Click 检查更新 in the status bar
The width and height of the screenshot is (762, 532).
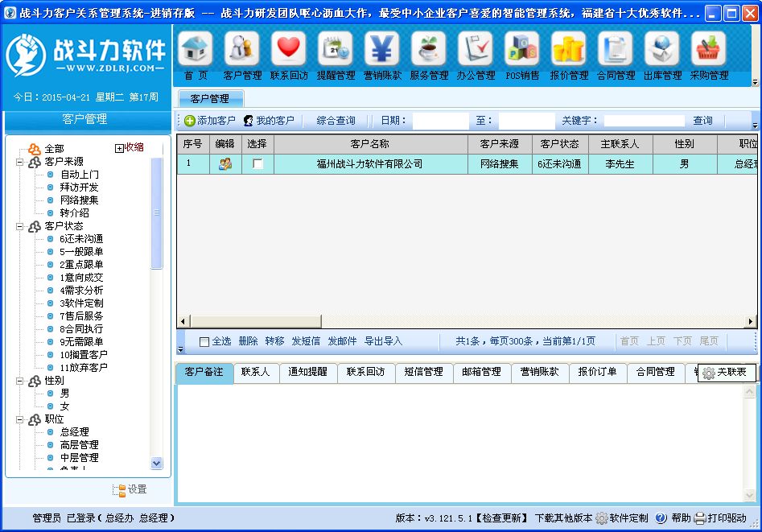(501, 518)
